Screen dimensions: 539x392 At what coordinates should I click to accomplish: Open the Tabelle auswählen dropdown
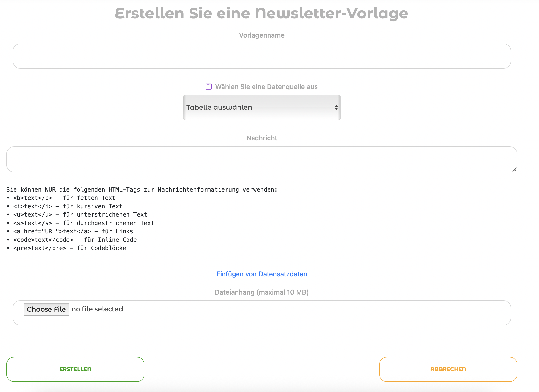coord(262,107)
